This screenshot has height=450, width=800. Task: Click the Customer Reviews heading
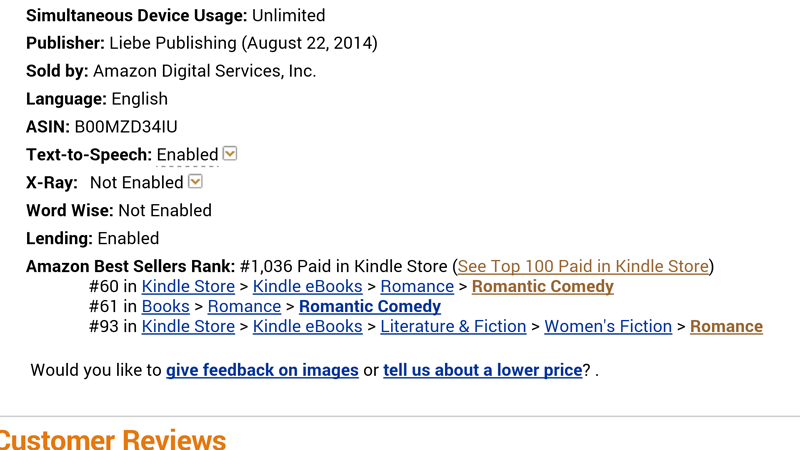click(113, 439)
